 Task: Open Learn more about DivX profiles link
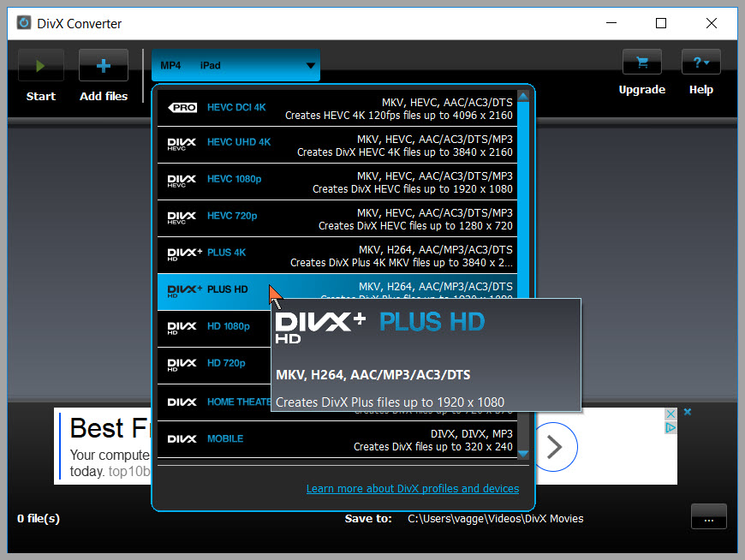413,488
